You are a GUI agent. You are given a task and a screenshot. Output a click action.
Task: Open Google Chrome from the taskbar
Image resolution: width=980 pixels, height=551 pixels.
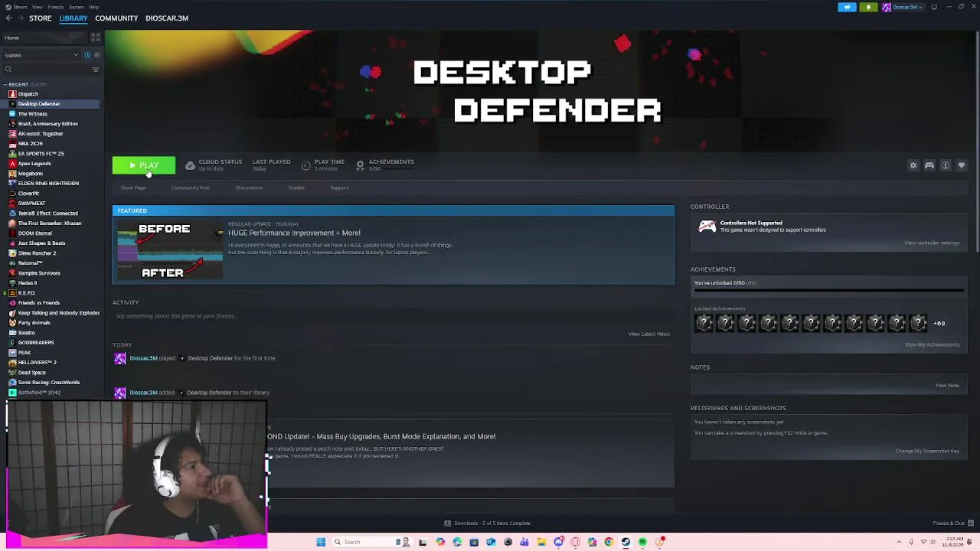point(609,542)
